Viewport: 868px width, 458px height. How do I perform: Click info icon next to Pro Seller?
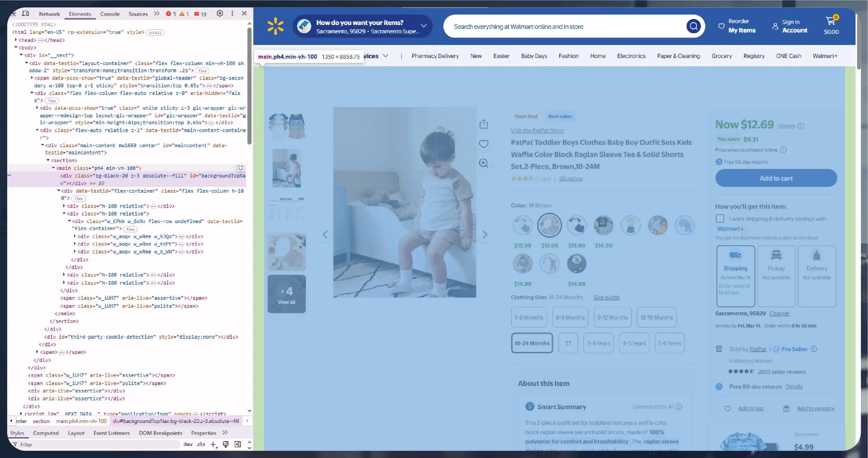pyautogui.click(x=814, y=349)
